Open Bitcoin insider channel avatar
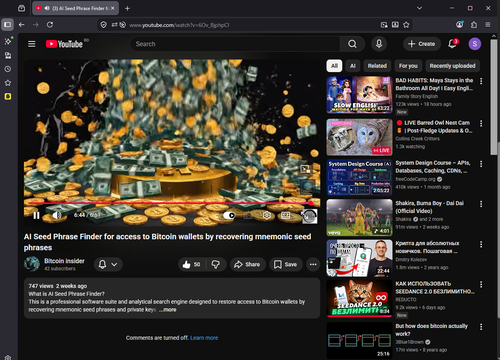Image resolution: width=500 pixels, height=360 pixels. 32,264
